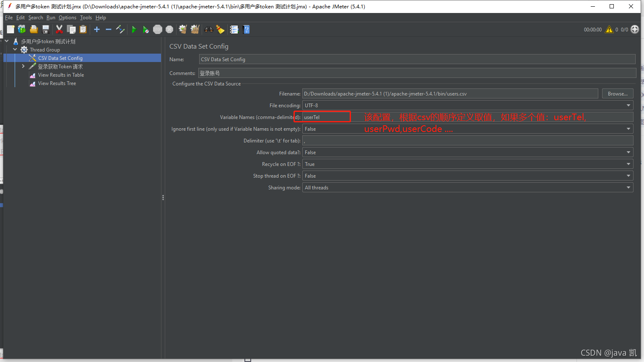Clear all results with Clear All icon
The width and height of the screenshot is (644, 362).
pos(195,29)
